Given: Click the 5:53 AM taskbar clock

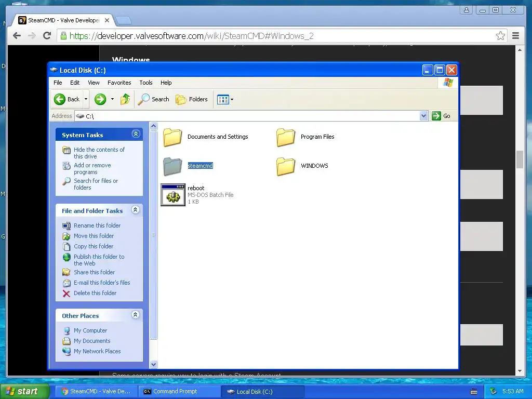Looking at the screenshot, I should pos(513,392).
